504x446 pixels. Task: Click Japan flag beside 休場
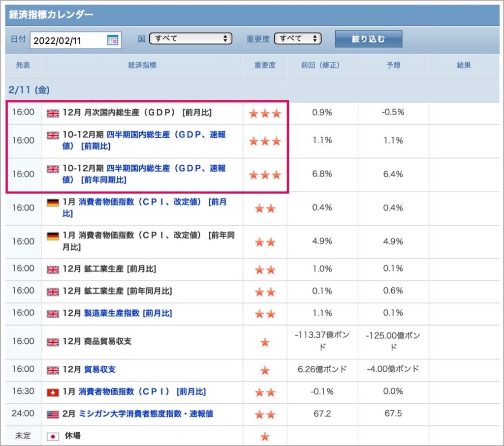pos(53,436)
